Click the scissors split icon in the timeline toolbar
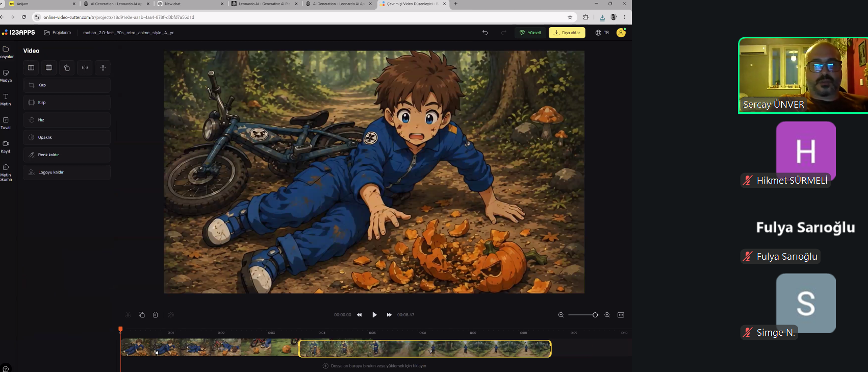Viewport: 868px width, 372px height. click(x=128, y=315)
